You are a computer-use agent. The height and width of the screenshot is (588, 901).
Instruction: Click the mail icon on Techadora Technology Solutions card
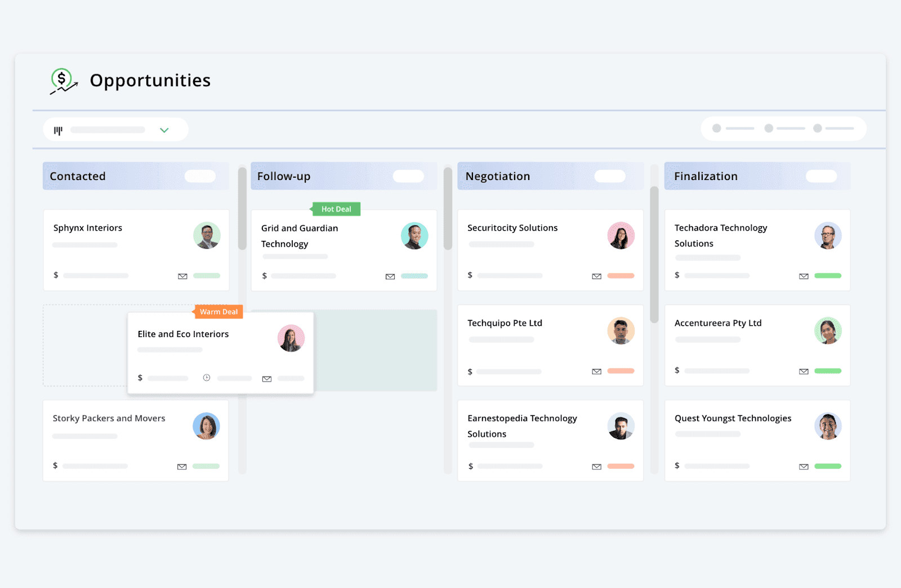click(x=804, y=276)
